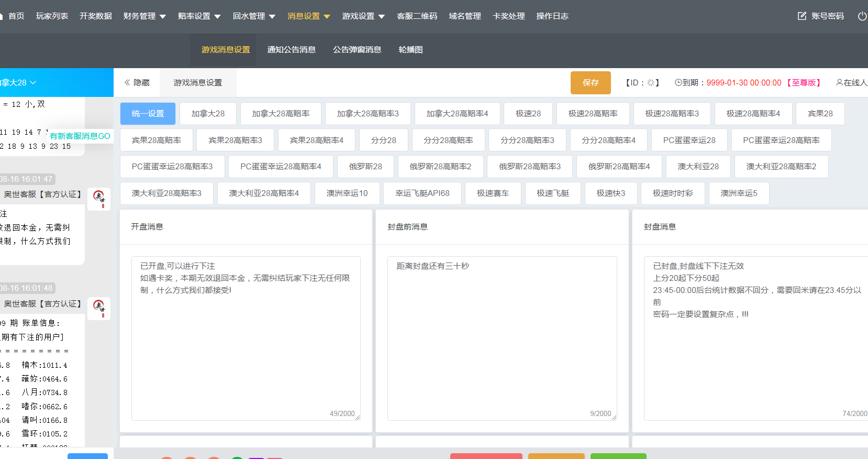Expand the 游戏设置 dropdown menu
Viewport: 868px width, 459px height.
(363, 16)
